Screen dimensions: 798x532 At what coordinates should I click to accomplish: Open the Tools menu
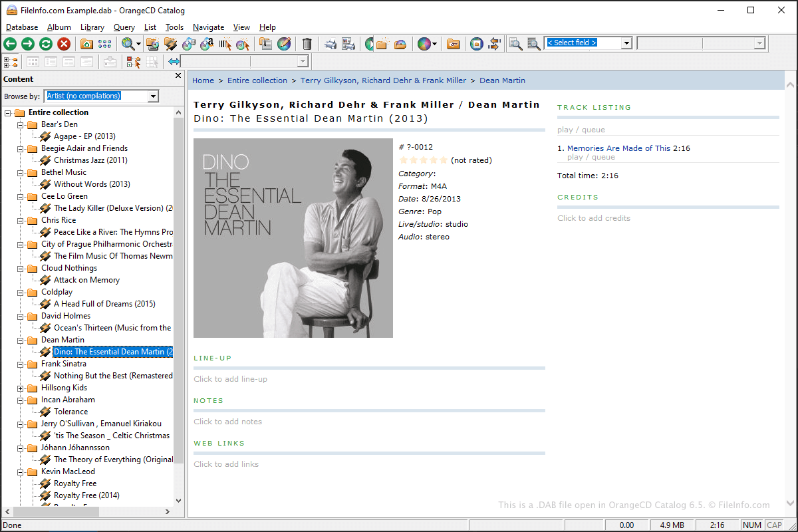pos(175,27)
